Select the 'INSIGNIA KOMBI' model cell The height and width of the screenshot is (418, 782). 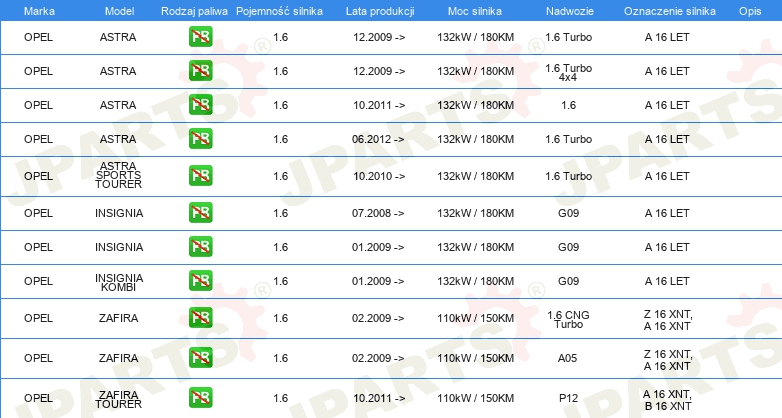click(x=119, y=282)
